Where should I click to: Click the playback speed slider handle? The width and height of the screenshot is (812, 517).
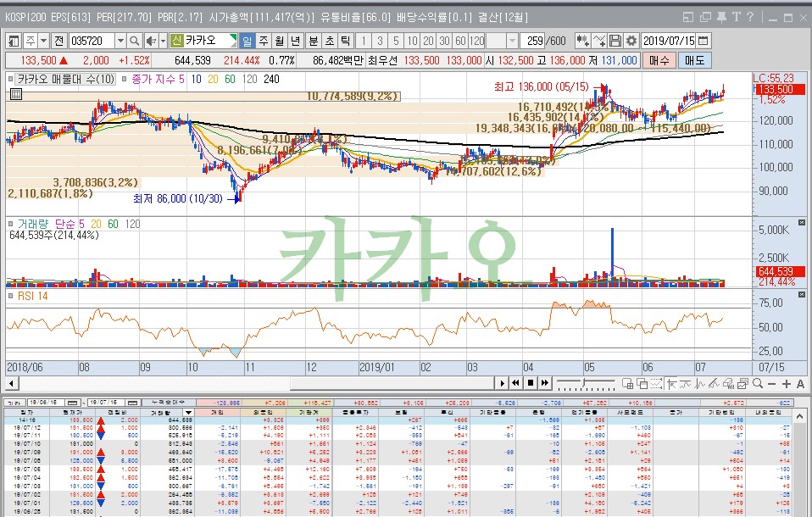584,383
